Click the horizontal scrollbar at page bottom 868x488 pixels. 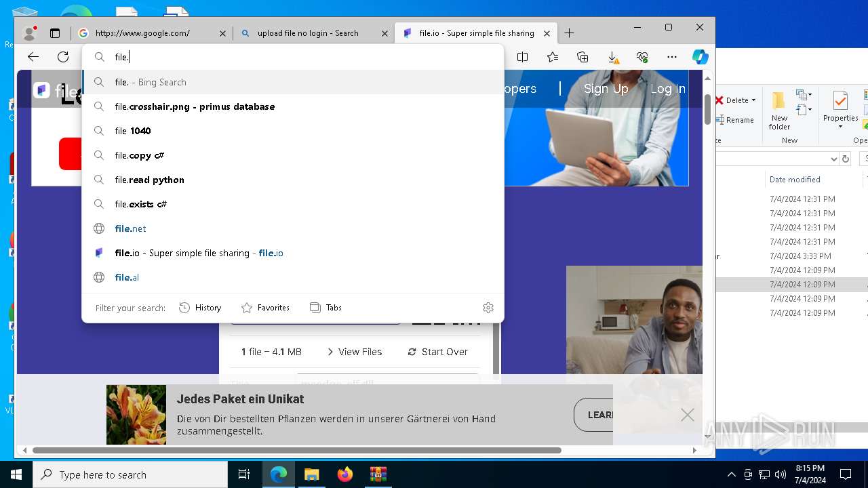point(296,450)
